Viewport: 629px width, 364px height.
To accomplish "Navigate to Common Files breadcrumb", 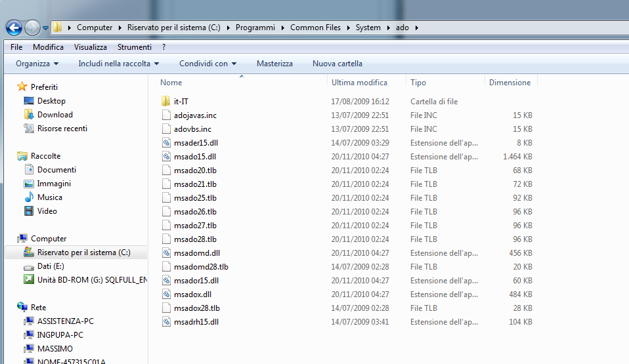I will point(315,28).
